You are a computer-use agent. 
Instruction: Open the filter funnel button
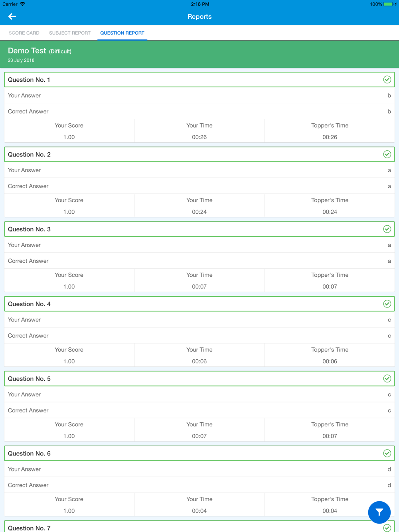click(379, 512)
